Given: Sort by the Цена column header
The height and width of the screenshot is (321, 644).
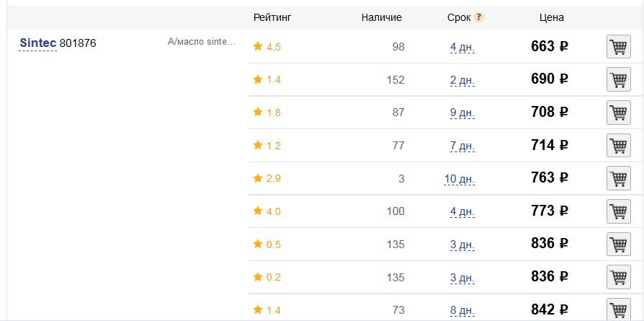Looking at the screenshot, I should [x=552, y=17].
